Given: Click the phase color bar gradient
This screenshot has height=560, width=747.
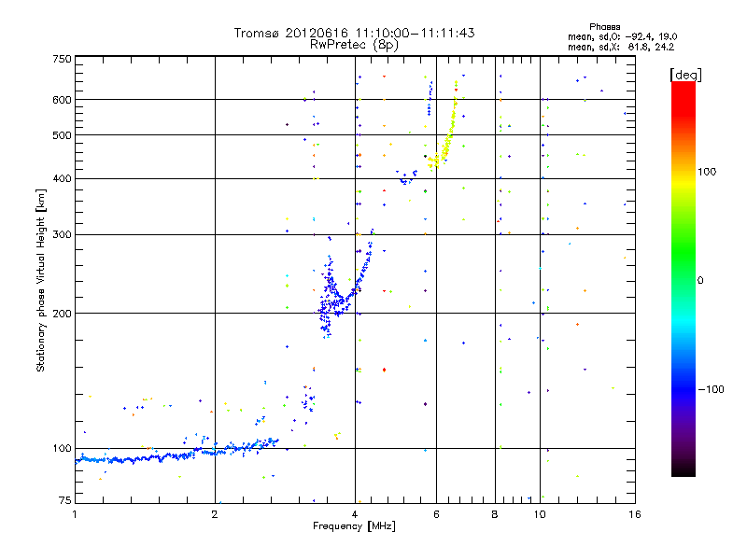Looking at the screenshot, I should point(684,278).
